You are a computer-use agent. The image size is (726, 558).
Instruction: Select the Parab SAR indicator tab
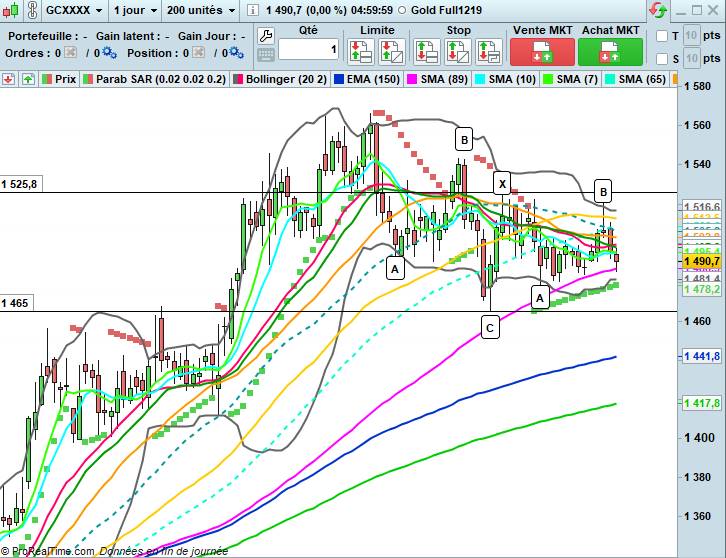click(155, 79)
